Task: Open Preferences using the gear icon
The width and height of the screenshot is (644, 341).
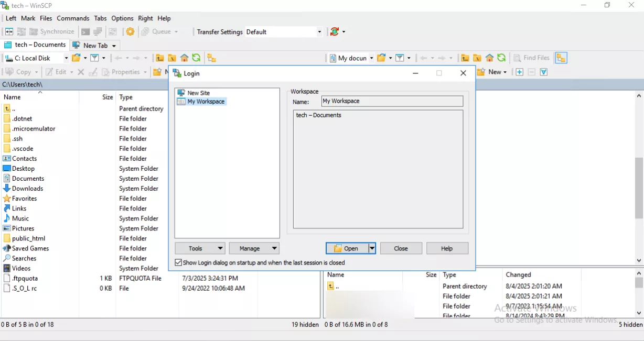Action: pyautogui.click(x=130, y=31)
